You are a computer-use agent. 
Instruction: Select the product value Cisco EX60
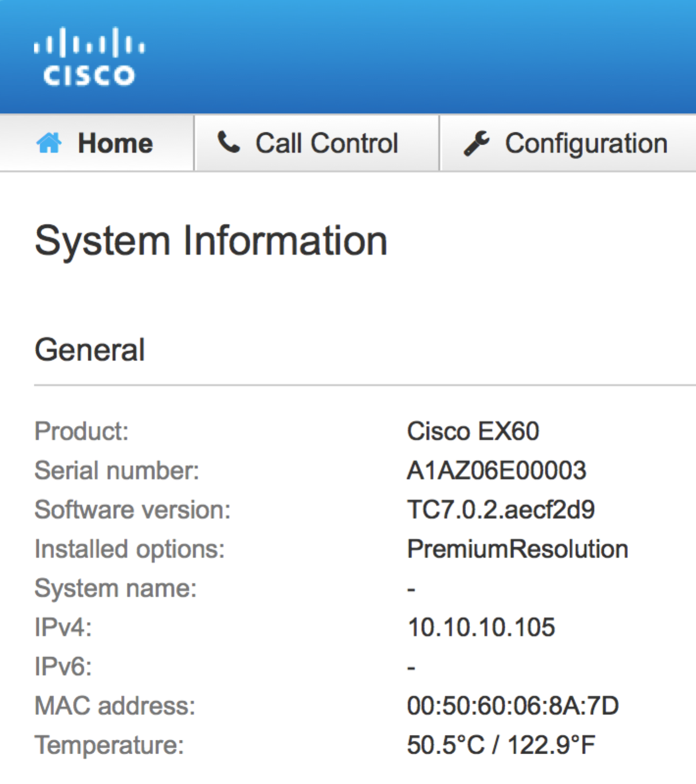click(x=473, y=432)
